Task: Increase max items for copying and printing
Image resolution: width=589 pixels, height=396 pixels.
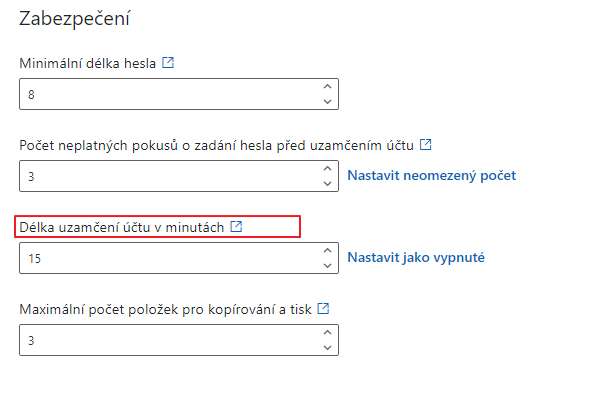Action: 328,333
